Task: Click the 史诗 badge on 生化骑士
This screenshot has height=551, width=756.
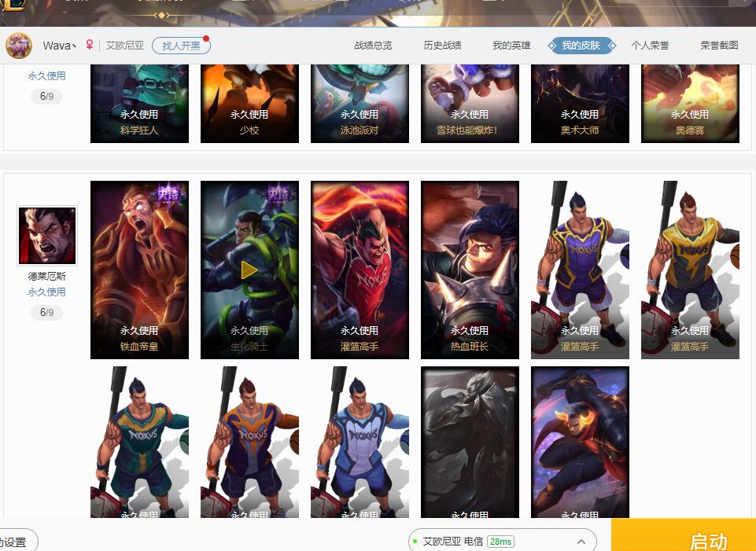Action: (x=278, y=194)
